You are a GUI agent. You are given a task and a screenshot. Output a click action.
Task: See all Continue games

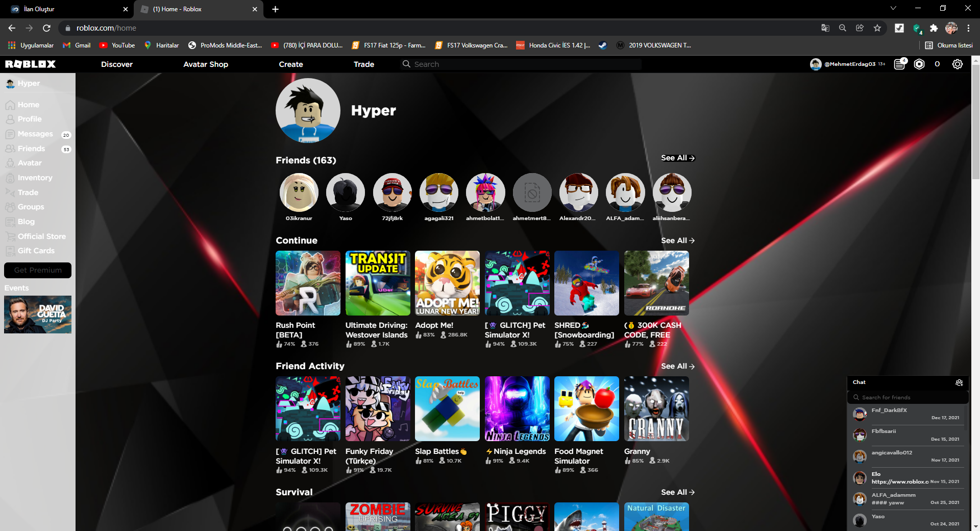coord(678,240)
